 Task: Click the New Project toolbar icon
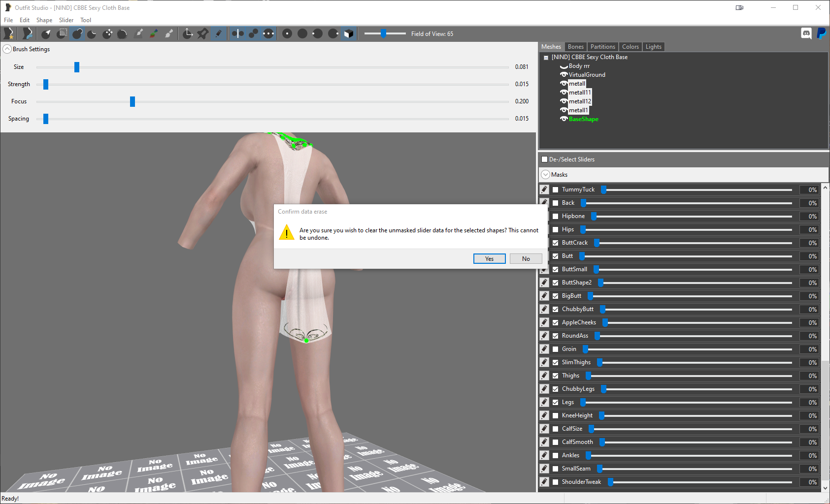point(9,33)
